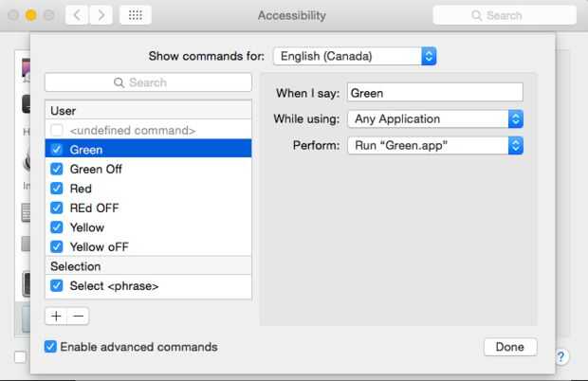Add a new command with plus button
This screenshot has height=381, width=588.
click(x=56, y=316)
